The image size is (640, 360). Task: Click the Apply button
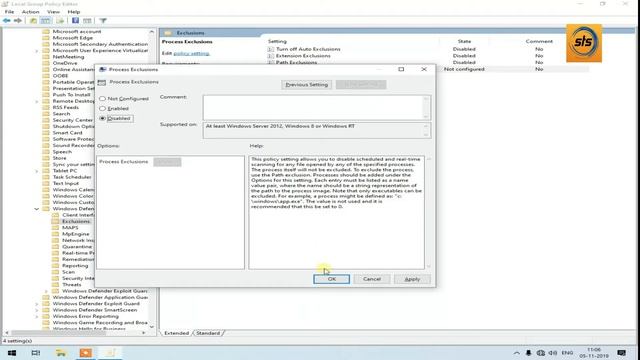click(x=412, y=279)
